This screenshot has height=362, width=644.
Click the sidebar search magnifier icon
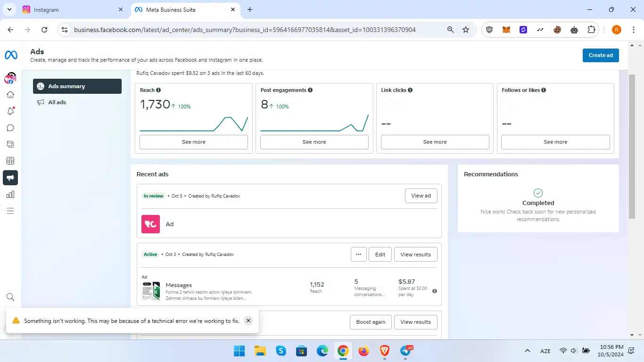click(x=10, y=297)
